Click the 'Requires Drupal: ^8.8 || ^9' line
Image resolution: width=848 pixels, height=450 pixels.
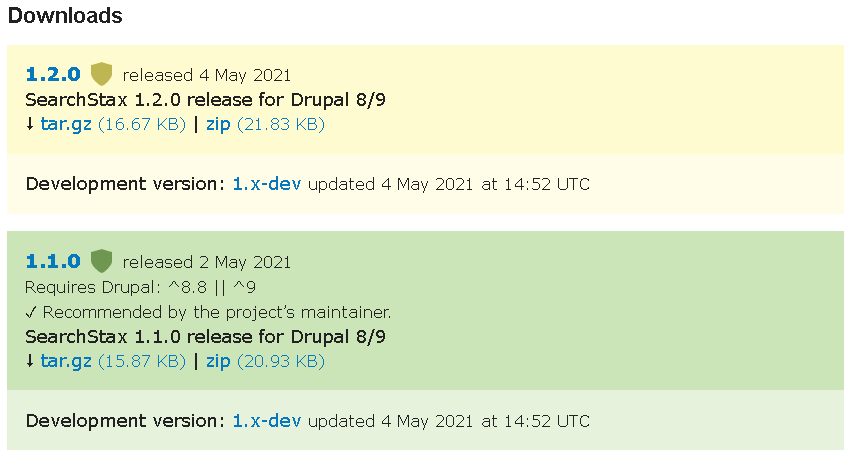click(141, 287)
